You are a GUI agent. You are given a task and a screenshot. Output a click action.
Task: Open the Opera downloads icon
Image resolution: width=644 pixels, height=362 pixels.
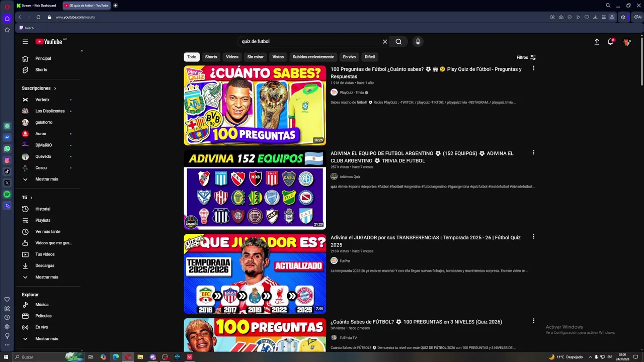[595, 17]
